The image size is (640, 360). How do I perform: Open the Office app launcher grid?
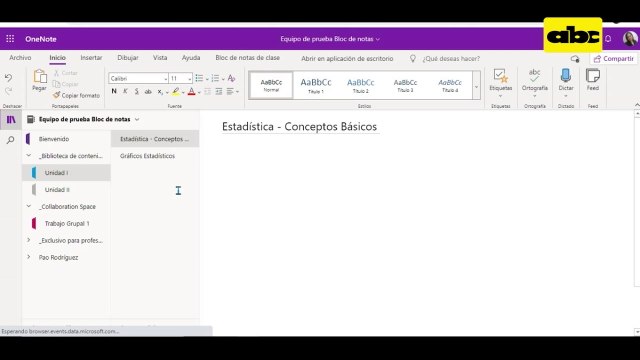tap(10, 39)
